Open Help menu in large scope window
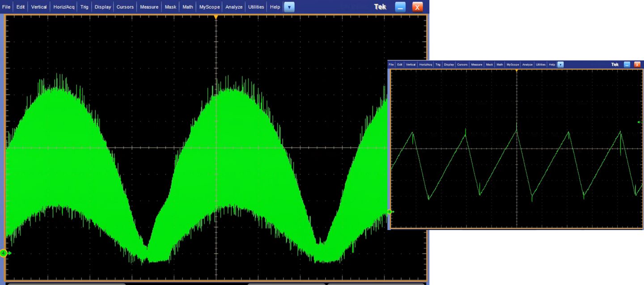The image size is (644, 285). [x=275, y=7]
